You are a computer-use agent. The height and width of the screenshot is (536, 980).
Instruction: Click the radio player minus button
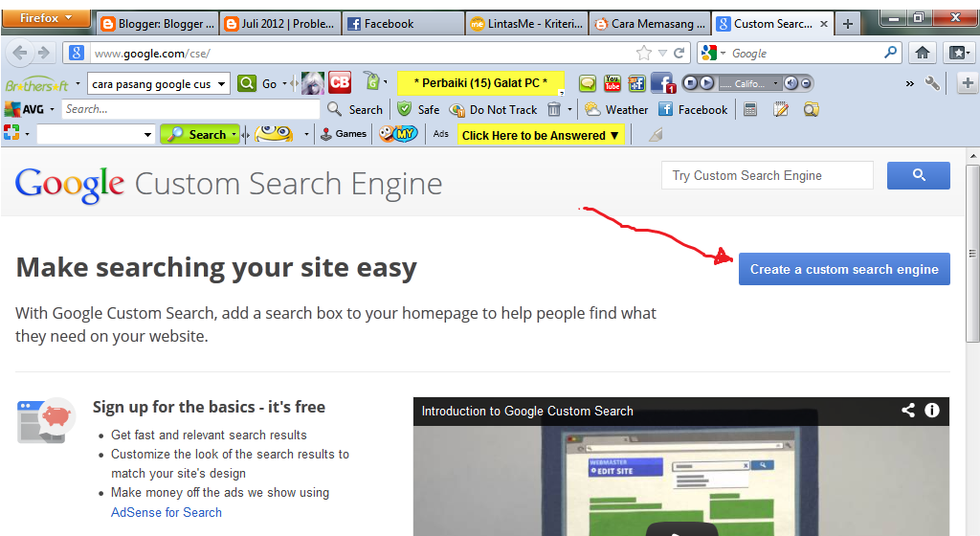[x=806, y=83]
